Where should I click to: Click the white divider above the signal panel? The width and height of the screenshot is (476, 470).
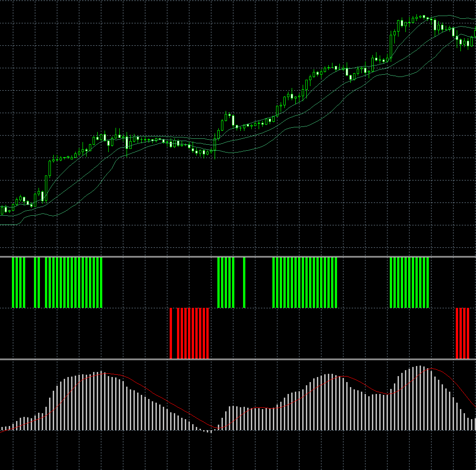click(229, 257)
